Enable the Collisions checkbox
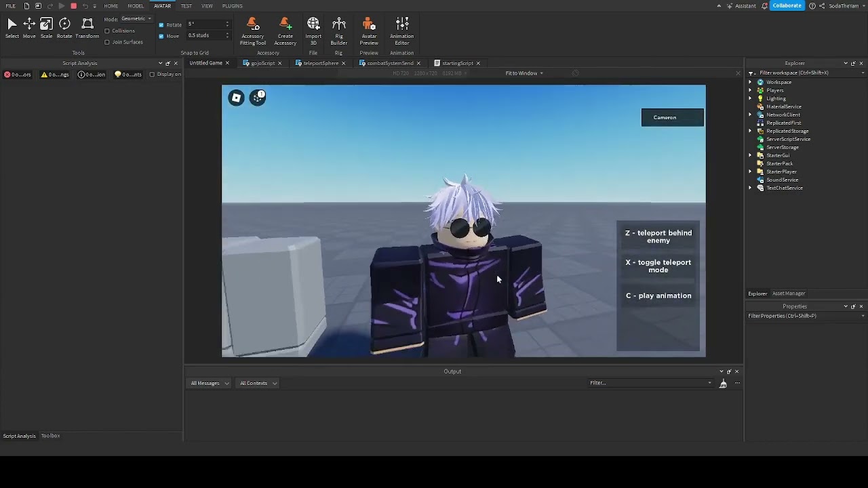 (107, 31)
